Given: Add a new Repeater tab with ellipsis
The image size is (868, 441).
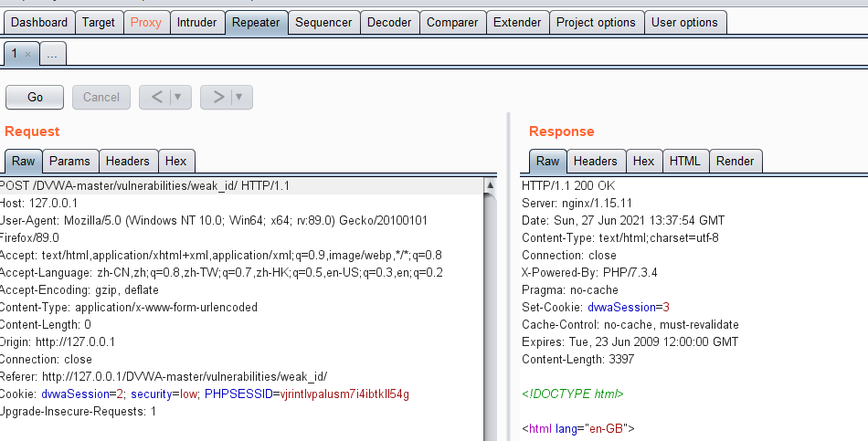Looking at the screenshot, I should [52, 55].
